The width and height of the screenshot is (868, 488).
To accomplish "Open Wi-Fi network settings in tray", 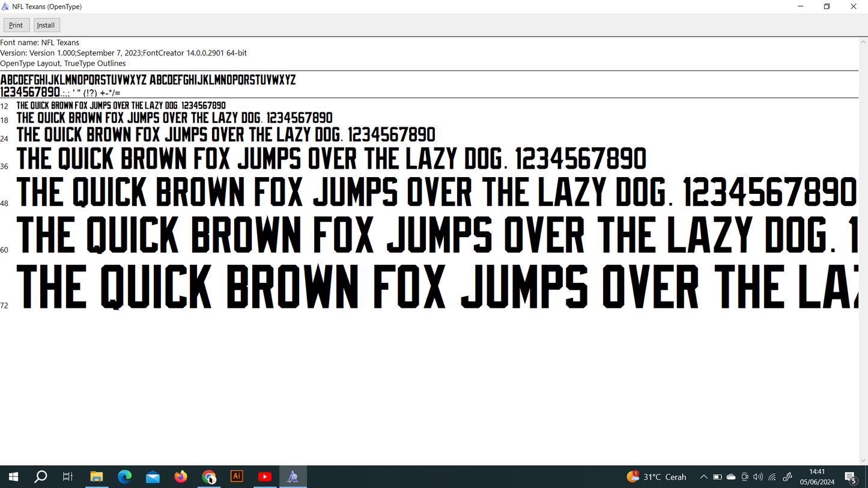I will coord(772,477).
